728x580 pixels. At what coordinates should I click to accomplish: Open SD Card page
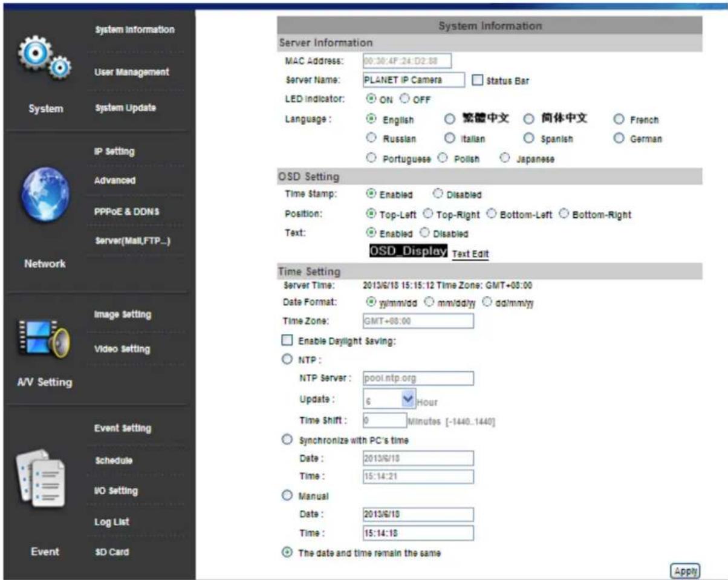click(111, 552)
